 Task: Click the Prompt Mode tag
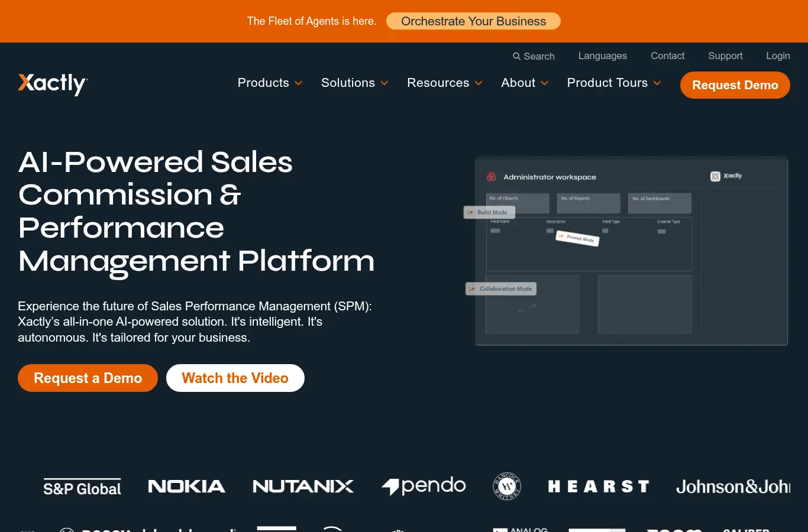[577, 238]
